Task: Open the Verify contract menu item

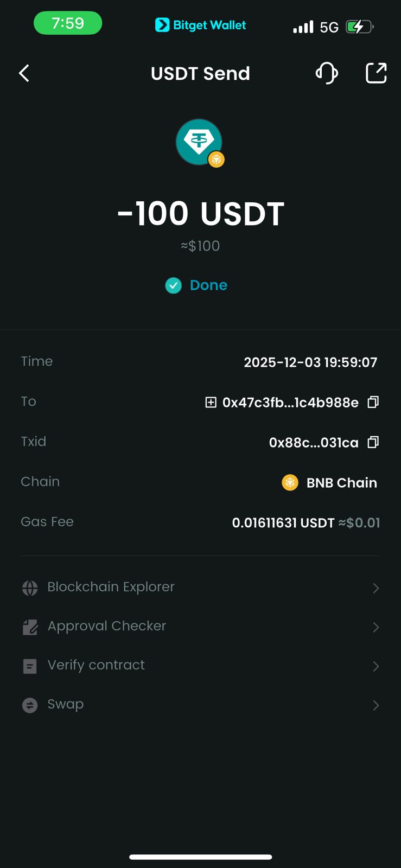Action: (96, 665)
